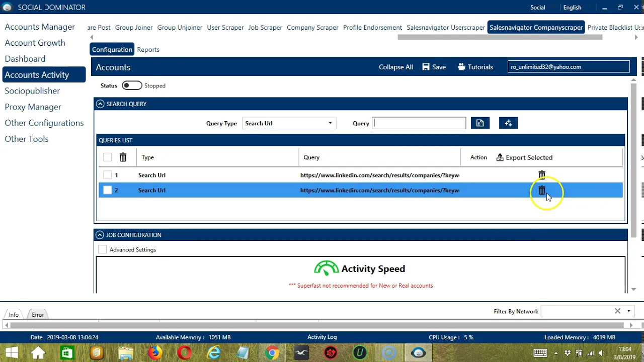Click the Type column header

[x=147, y=157]
